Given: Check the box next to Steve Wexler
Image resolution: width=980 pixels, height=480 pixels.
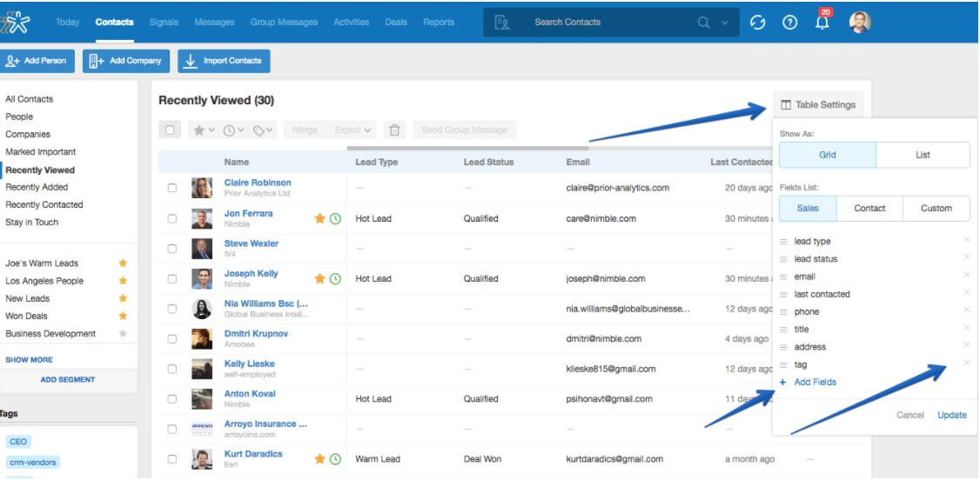Looking at the screenshot, I should click(172, 249).
